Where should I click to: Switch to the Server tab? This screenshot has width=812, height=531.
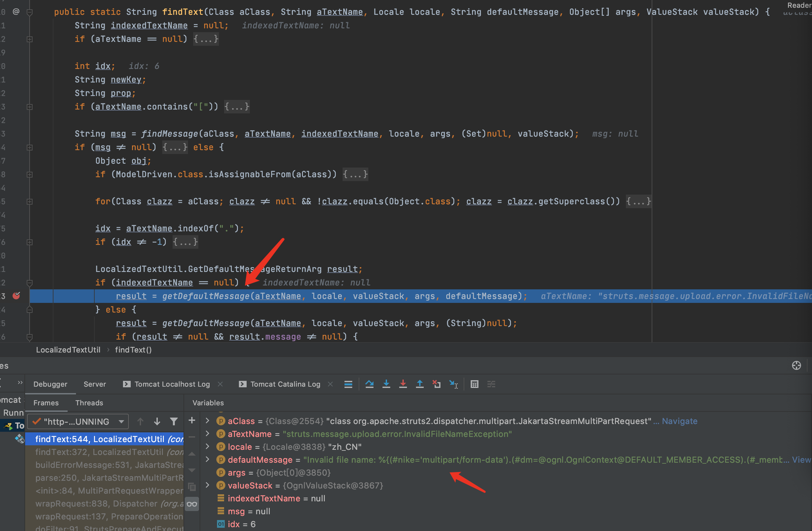[95, 384]
